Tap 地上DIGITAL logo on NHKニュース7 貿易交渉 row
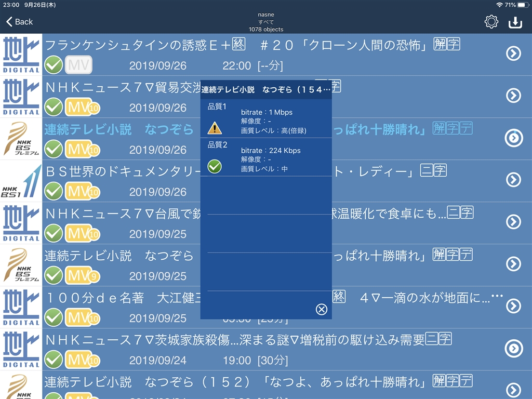 coord(21,97)
